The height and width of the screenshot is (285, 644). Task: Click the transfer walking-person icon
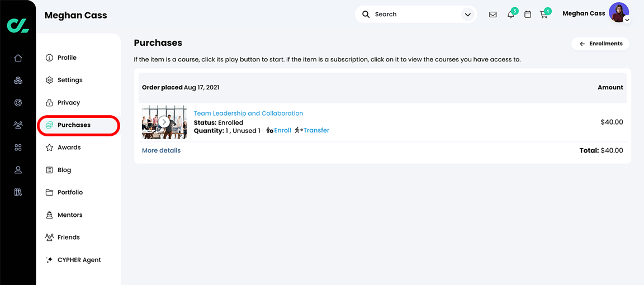pyautogui.click(x=299, y=130)
